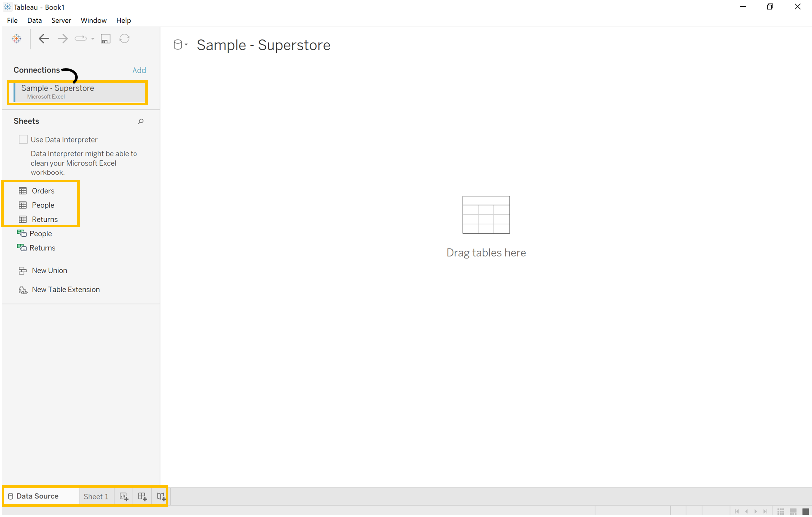Click the Redo arrow in the toolbar
This screenshot has height=517, width=812.
click(x=62, y=38)
